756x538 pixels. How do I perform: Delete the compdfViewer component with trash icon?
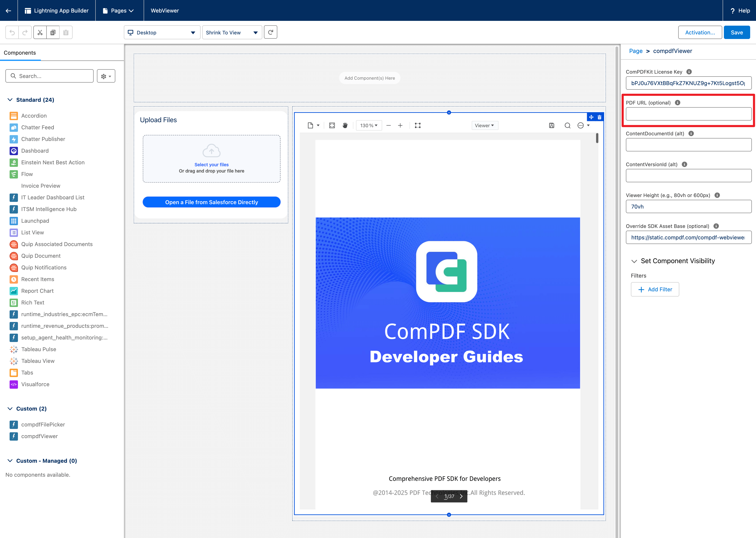[x=599, y=117]
